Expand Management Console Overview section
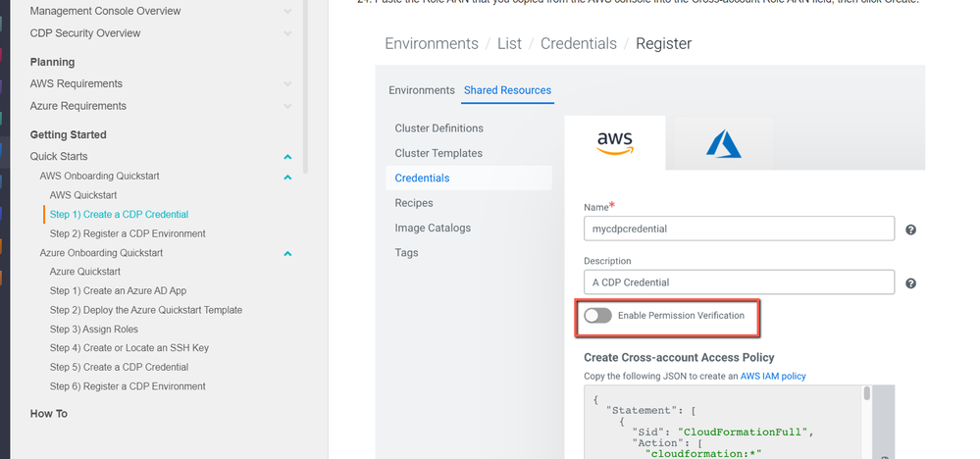This screenshot has height=459, width=980. click(x=287, y=11)
